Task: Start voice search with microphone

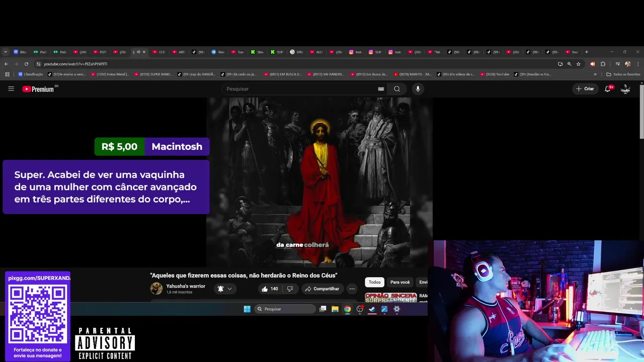Action: 418,89
